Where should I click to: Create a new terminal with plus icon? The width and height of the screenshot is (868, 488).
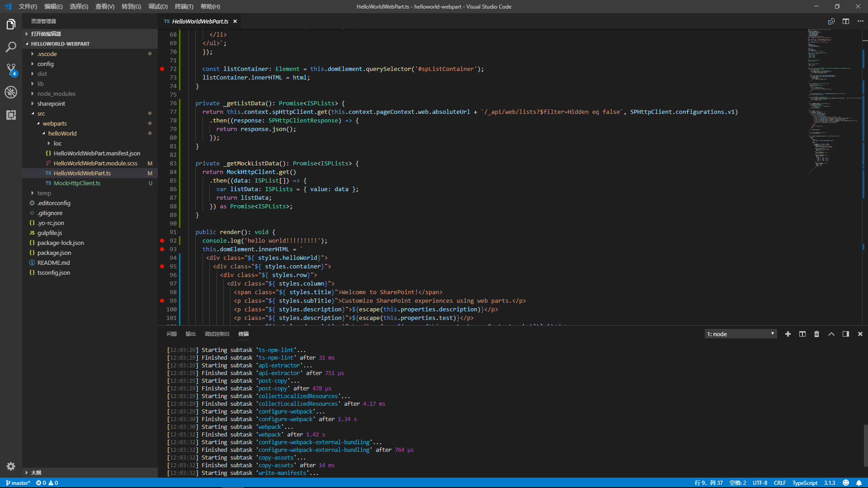[x=788, y=334]
